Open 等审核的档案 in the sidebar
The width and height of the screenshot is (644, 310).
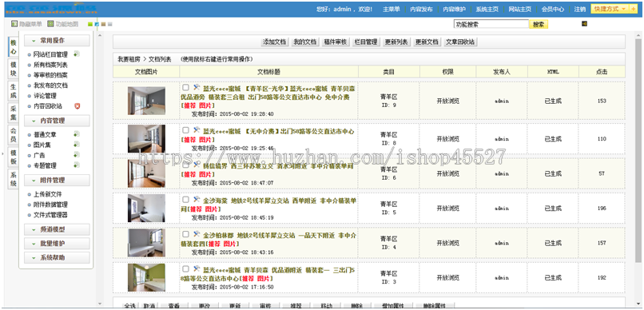[x=50, y=75]
